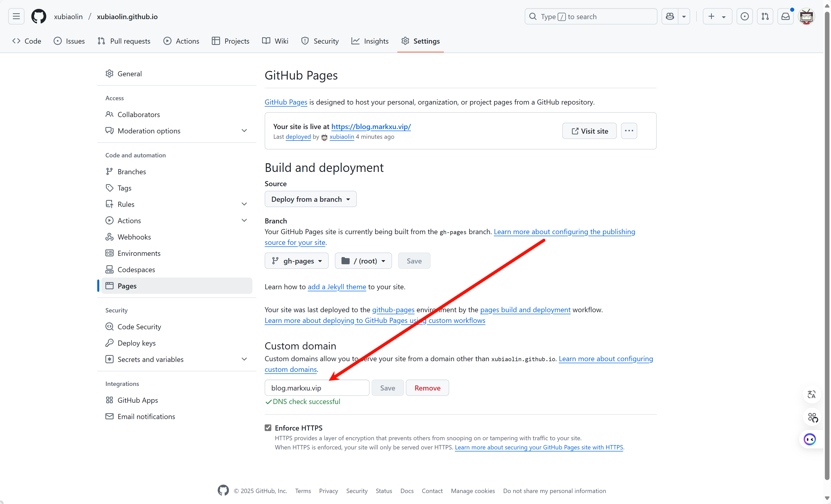Click the vertical page scrollbar
The height and width of the screenshot is (504, 831).
(827, 246)
